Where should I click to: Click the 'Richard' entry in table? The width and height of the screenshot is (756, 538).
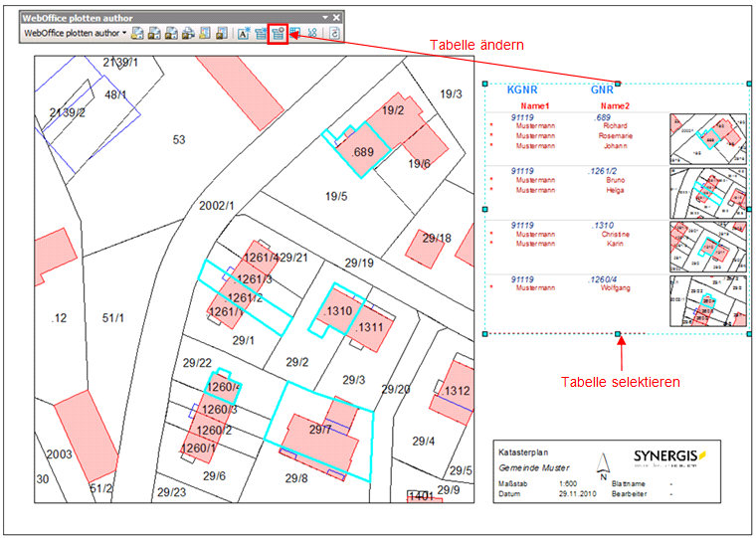tap(615, 125)
